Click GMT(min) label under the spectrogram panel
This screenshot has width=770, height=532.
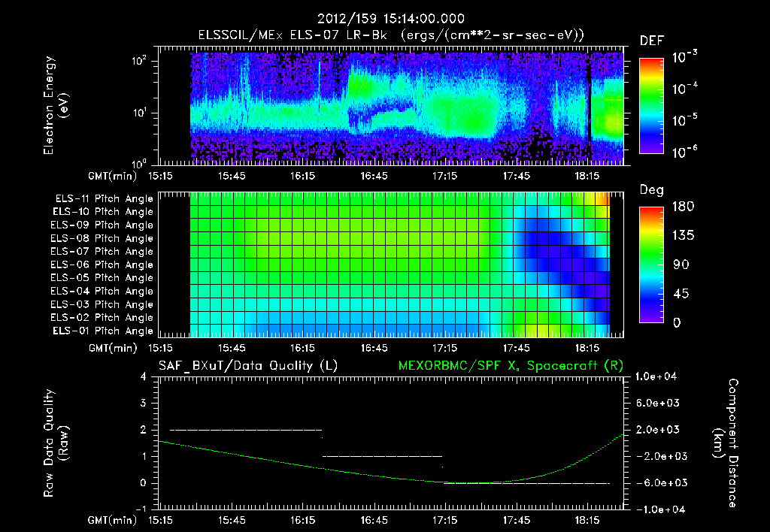(112, 176)
